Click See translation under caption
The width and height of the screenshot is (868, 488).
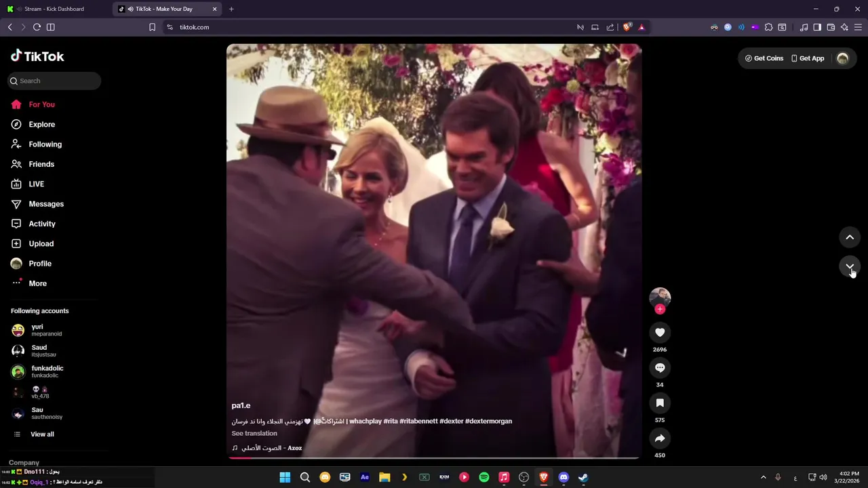254,433
